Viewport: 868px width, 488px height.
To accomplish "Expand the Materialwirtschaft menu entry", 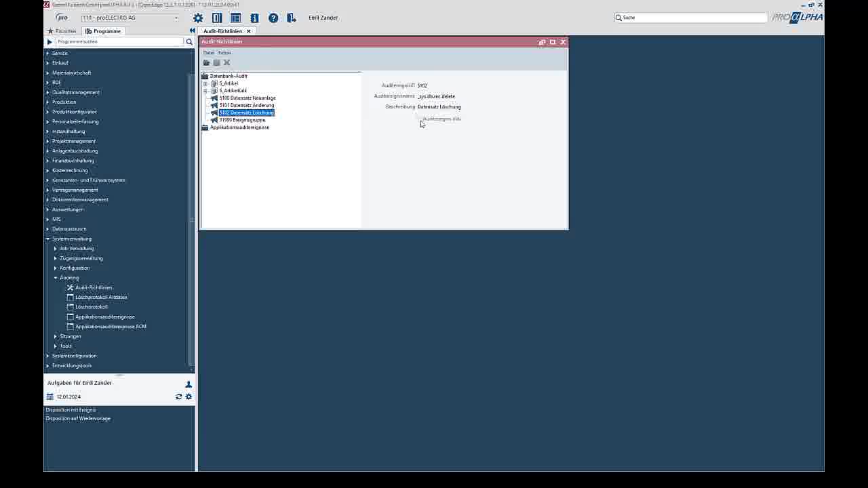I will (47, 73).
